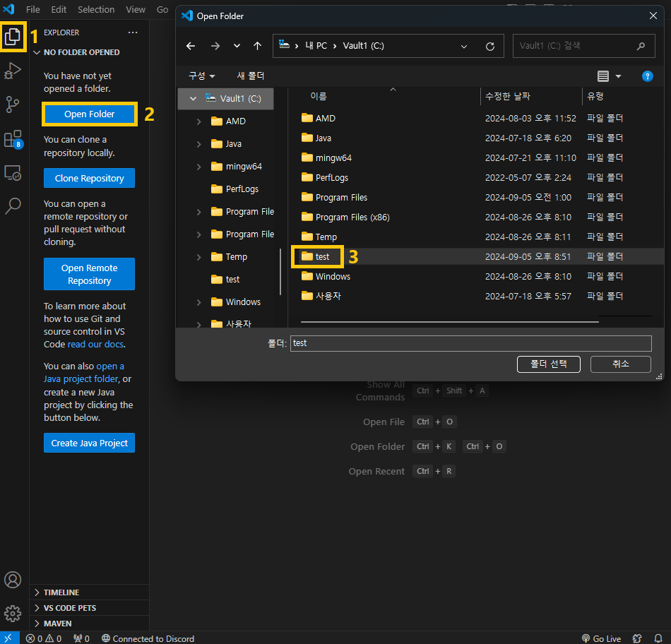Open the File menu
The width and height of the screenshot is (671, 644).
click(33, 9)
